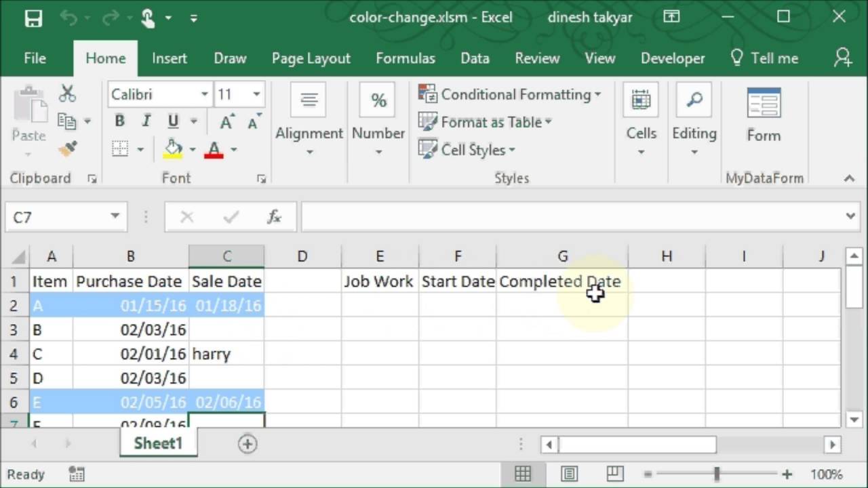The image size is (868, 488).
Task: Open the Number format group
Action: pyautogui.click(x=378, y=119)
